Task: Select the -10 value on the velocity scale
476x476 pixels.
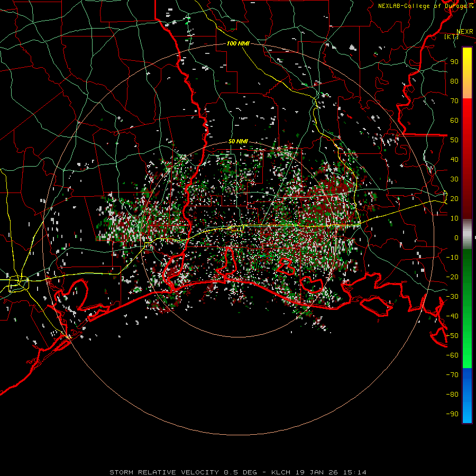Action: click(x=452, y=258)
